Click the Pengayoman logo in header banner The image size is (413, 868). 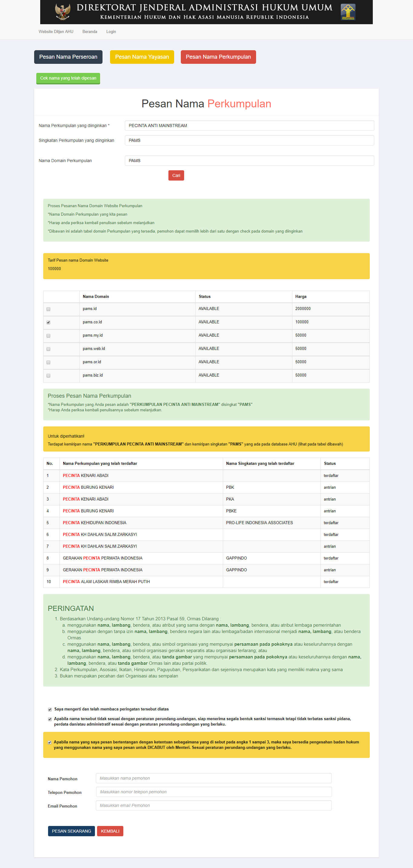[x=348, y=12]
